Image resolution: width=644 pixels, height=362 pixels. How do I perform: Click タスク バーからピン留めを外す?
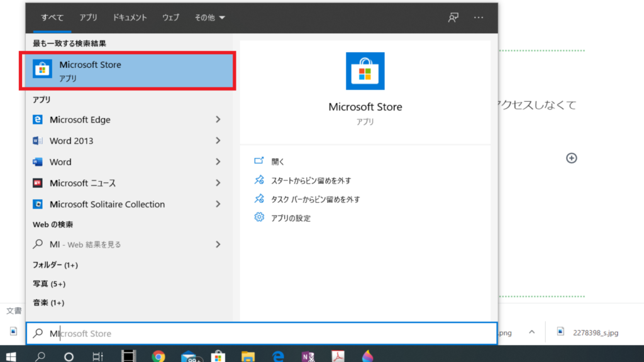pos(316,199)
